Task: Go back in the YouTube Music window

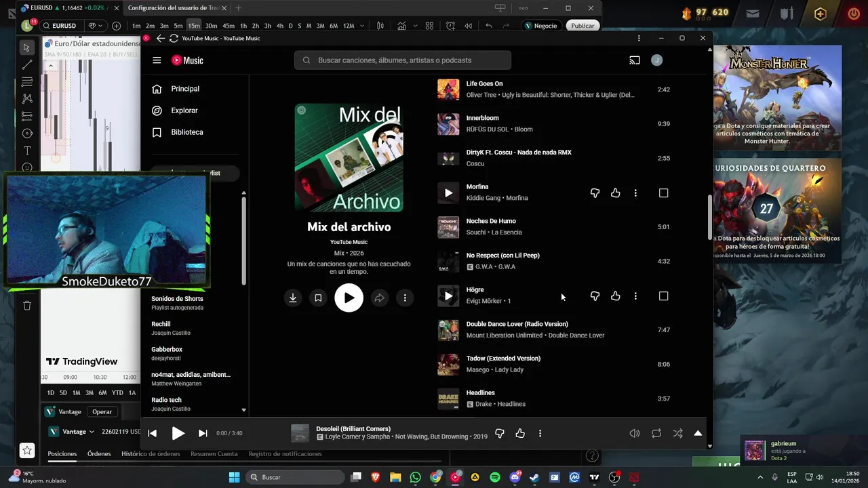Action: tap(160, 38)
